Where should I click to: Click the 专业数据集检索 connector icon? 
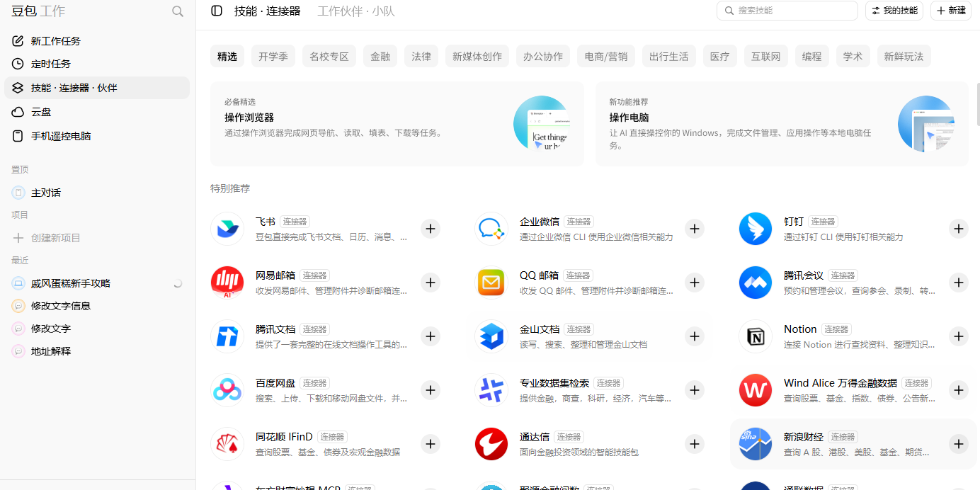[x=491, y=390]
